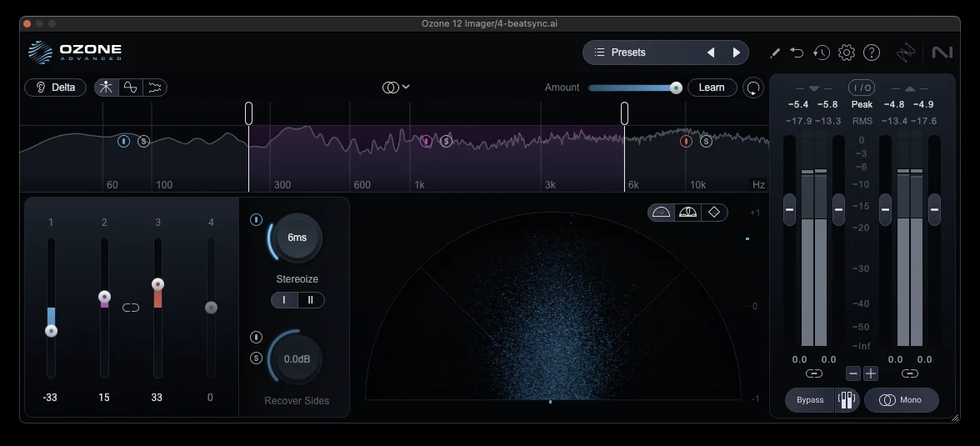980x446 pixels.
Task: Toggle the I/O meter button
Action: click(x=862, y=88)
